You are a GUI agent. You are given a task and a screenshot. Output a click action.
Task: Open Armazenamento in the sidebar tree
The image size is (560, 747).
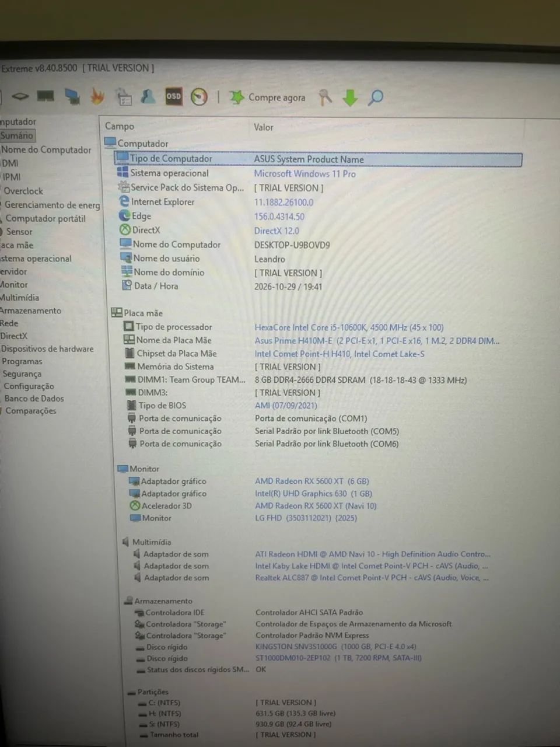(x=30, y=310)
